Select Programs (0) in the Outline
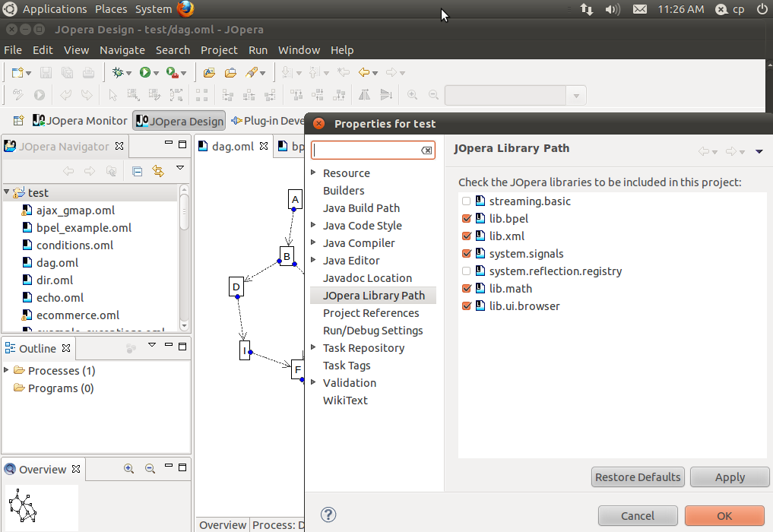The height and width of the screenshot is (532, 773). pos(61,388)
